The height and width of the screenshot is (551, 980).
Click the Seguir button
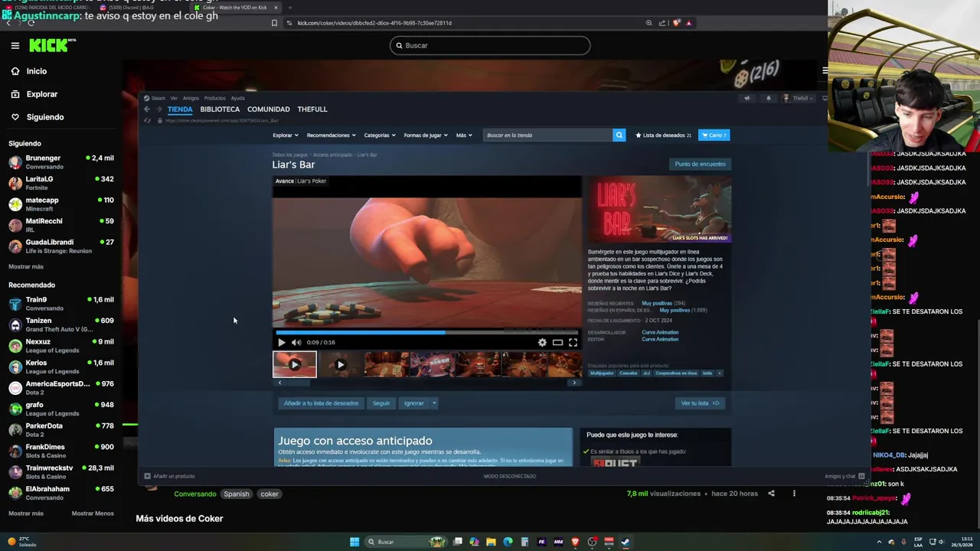tap(381, 403)
